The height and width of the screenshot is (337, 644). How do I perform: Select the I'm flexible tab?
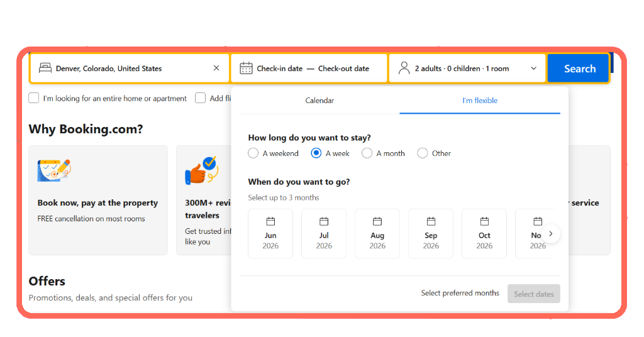[480, 101]
